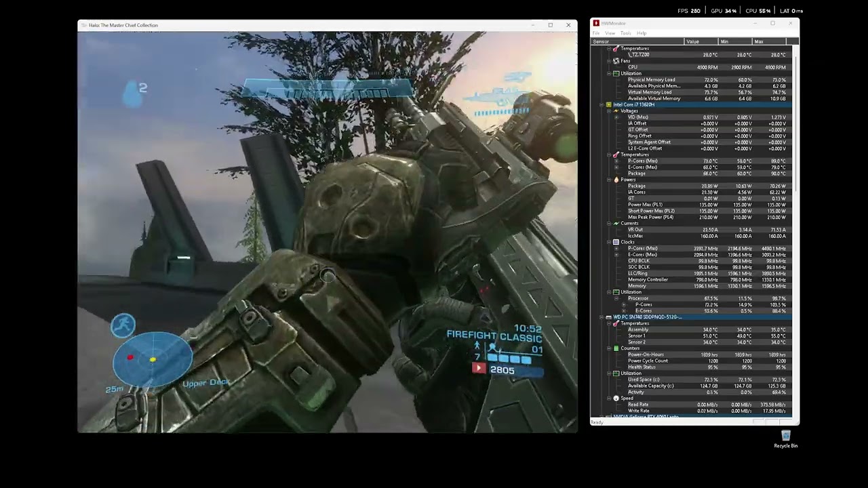Expand E-Cores (Max) under Temperatures
Viewport: 868px width, 488px height.
616,167
